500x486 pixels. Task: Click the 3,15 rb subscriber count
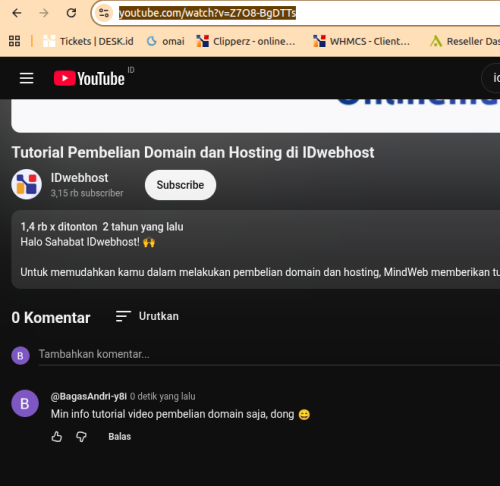click(87, 193)
